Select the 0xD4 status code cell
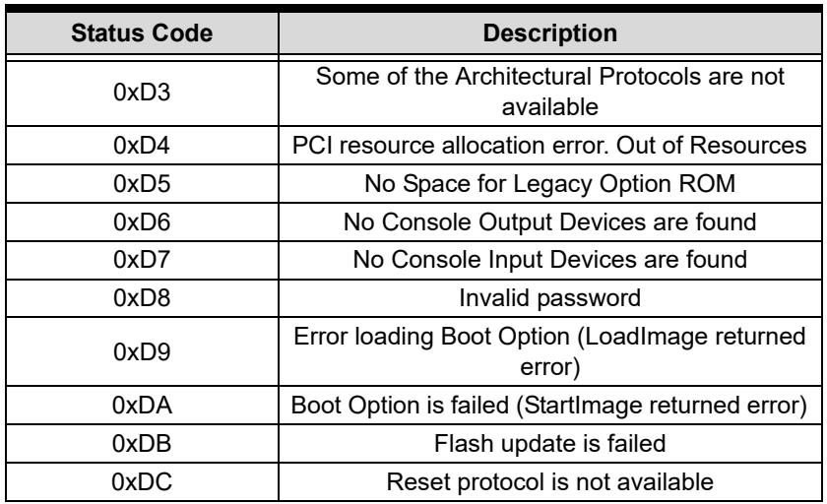Image resolution: width=827 pixels, height=504 pixels. coord(142,145)
